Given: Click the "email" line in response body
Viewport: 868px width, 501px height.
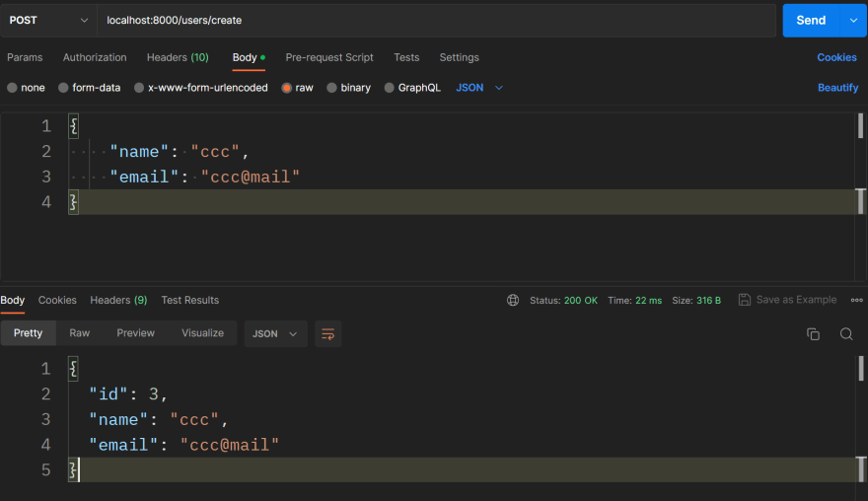Looking at the screenshot, I should (184, 445).
